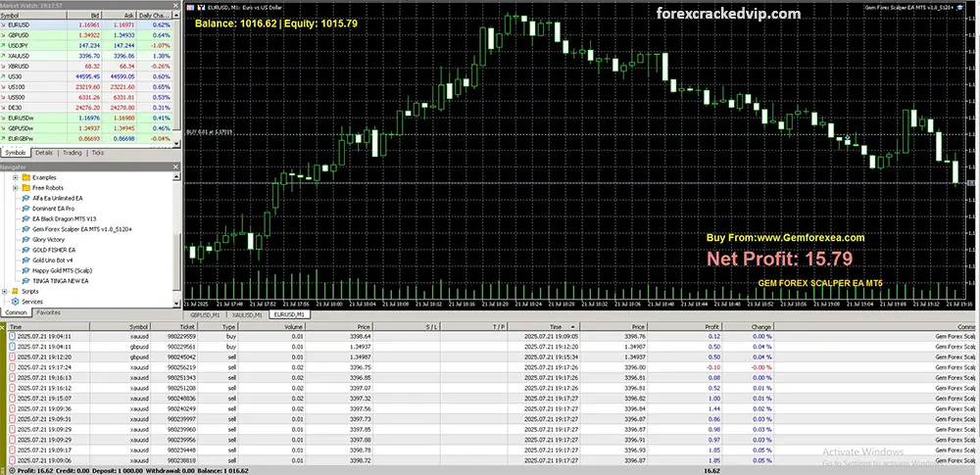Select the Favorites tab in Navigator
Image resolution: width=980 pixels, height=475 pixels.
(48, 312)
